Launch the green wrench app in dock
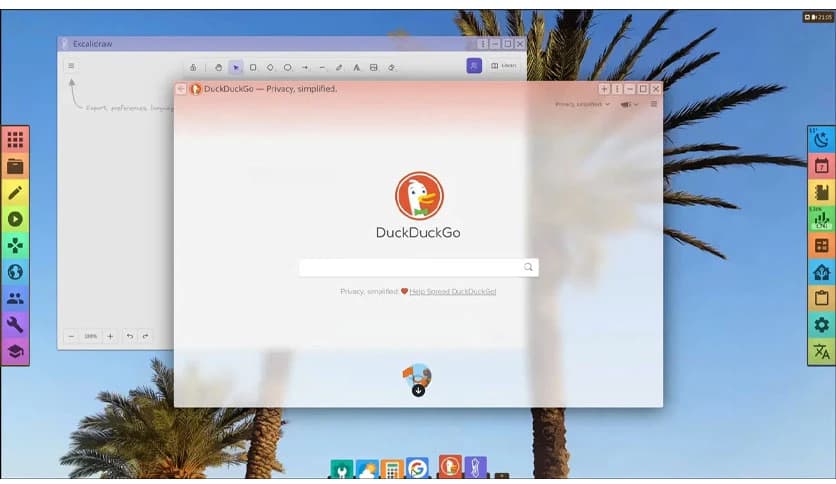 pyautogui.click(x=342, y=469)
